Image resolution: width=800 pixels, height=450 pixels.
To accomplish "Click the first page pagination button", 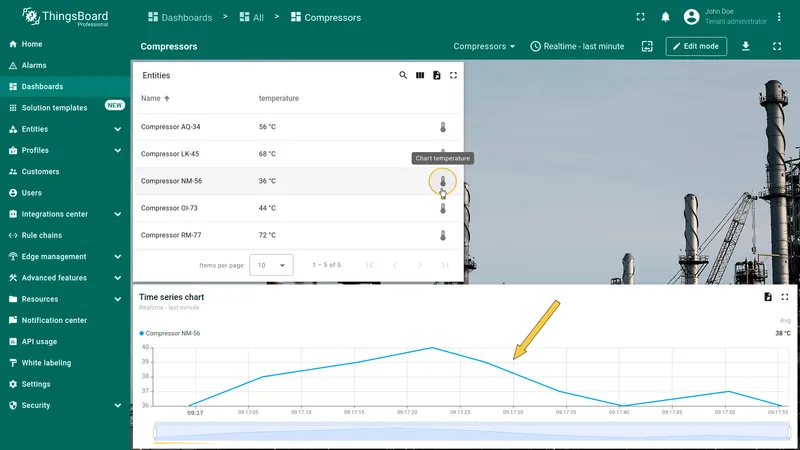I will tap(370, 265).
